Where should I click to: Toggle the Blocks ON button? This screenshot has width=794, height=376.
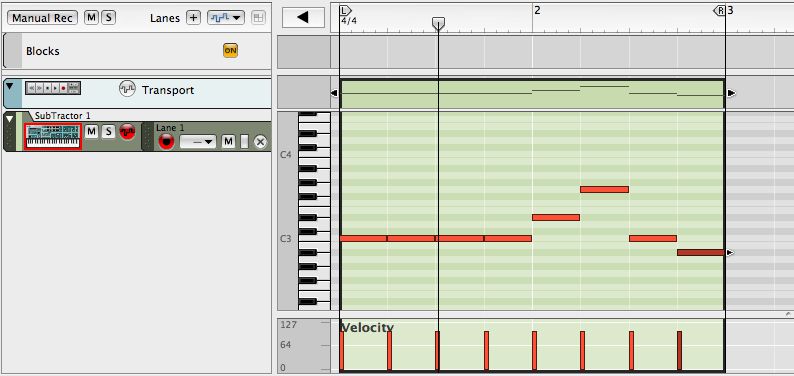(x=230, y=51)
